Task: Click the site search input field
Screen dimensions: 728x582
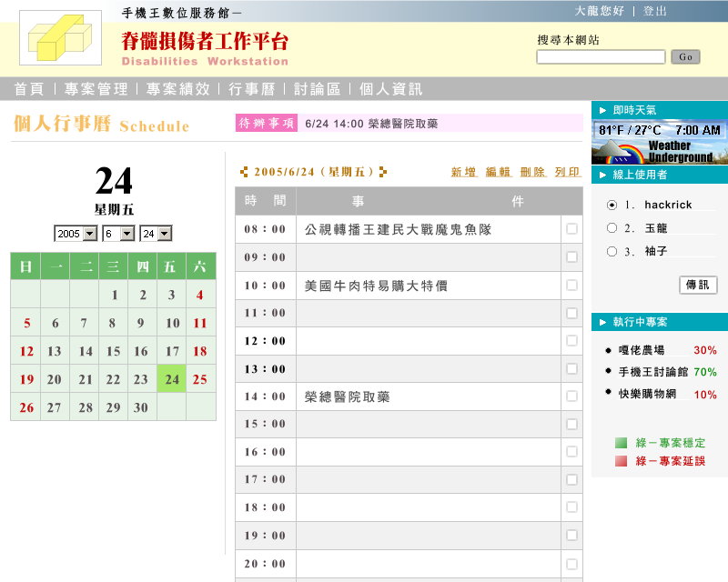Action: point(601,57)
